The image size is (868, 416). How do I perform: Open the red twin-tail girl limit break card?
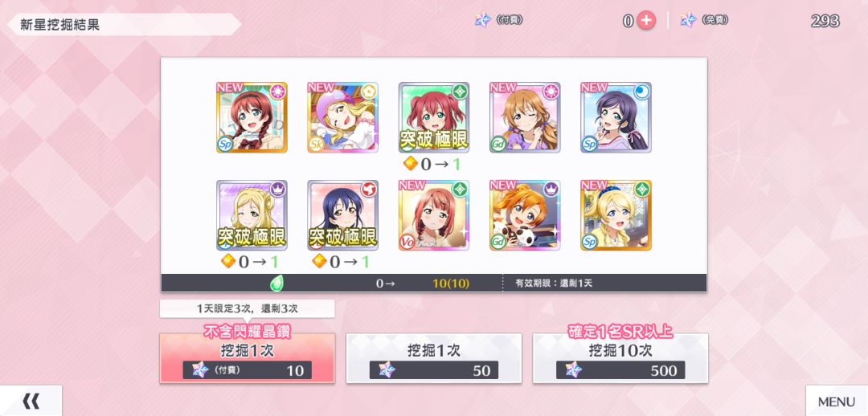click(x=434, y=117)
